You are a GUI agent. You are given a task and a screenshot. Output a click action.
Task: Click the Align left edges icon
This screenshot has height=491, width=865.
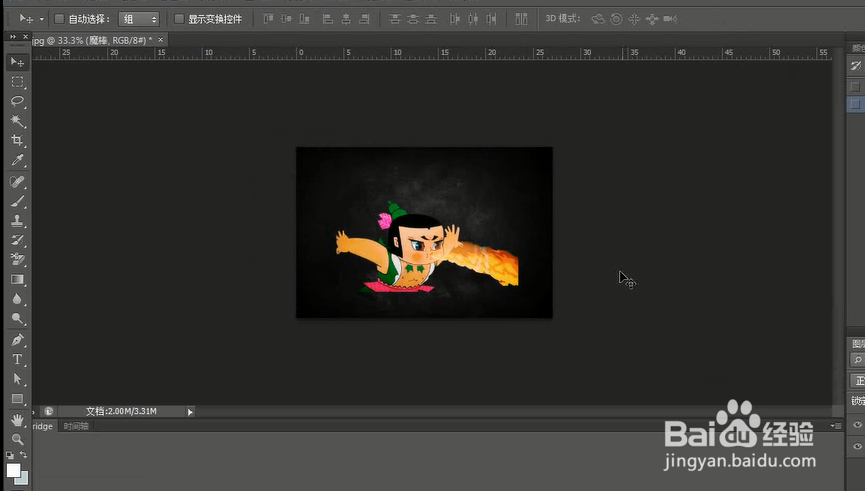328,19
